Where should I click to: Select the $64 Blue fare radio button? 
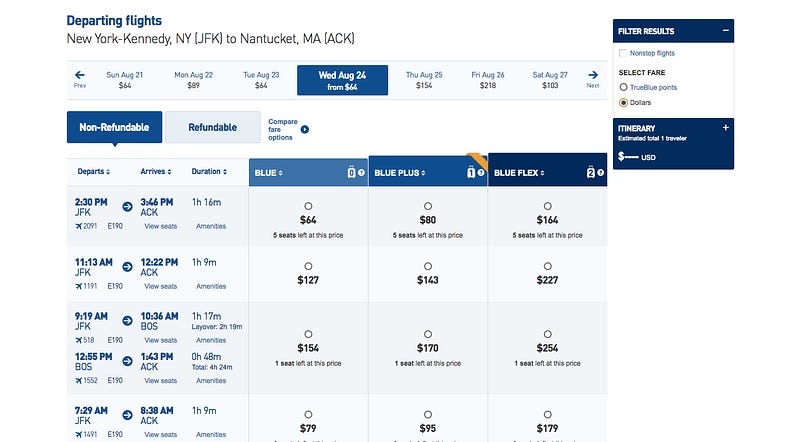[x=308, y=206]
